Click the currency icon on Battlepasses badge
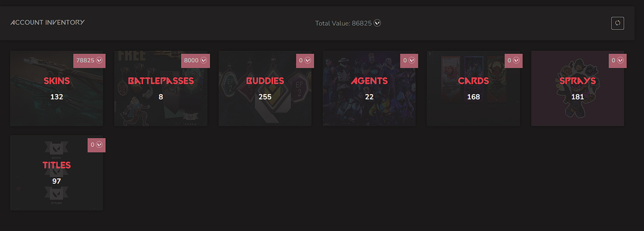644x231 pixels. [x=204, y=60]
